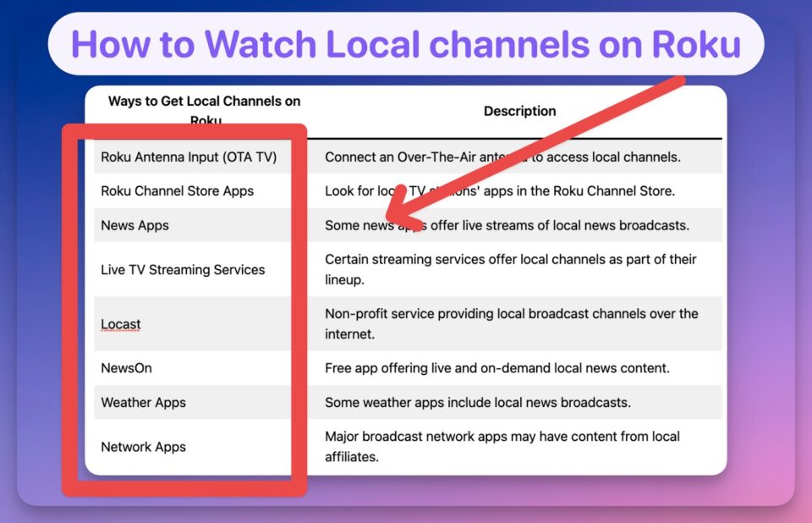Click the title 'How to Watch Local channels on Roku'

tap(406, 44)
